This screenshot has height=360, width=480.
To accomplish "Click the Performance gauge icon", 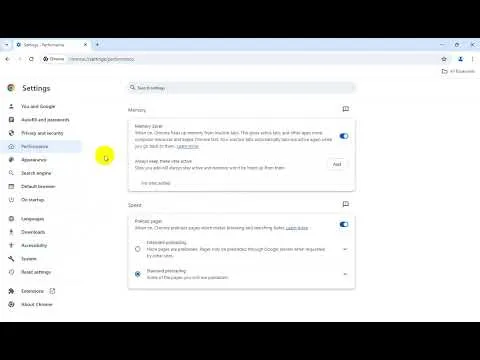I will 11,146.
